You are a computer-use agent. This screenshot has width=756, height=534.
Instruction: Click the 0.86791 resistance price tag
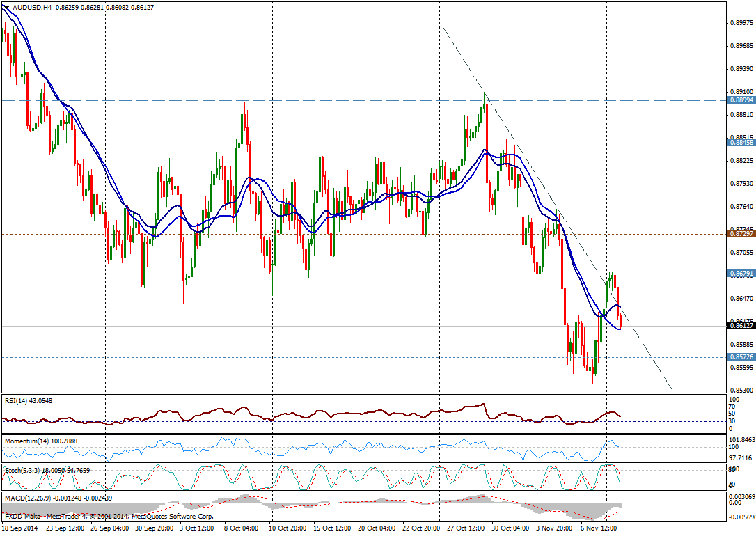point(741,274)
